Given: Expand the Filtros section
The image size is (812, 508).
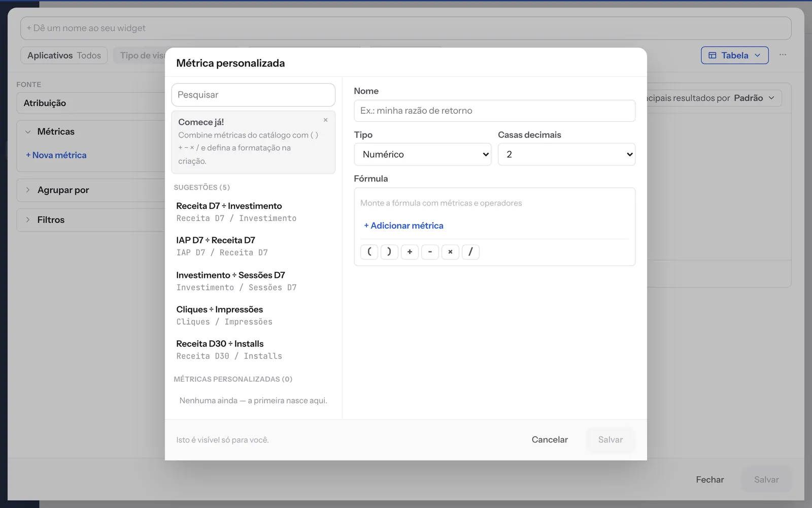Looking at the screenshot, I should click(28, 220).
